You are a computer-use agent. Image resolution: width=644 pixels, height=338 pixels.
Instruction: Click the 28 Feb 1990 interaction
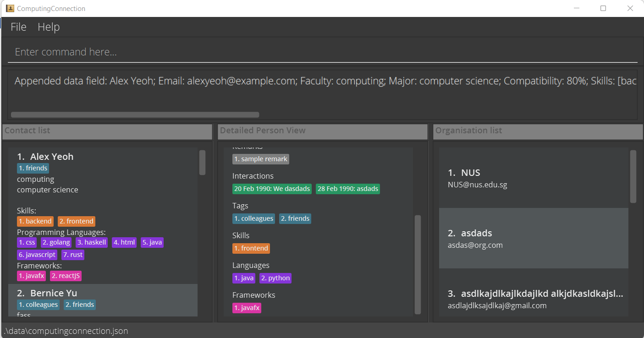click(347, 189)
